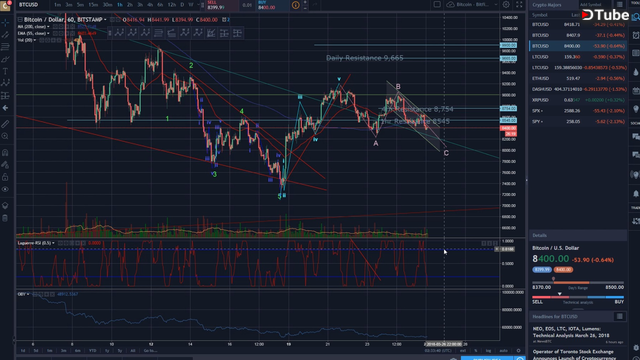The width and height of the screenshot is (640, 360).
Task: Expand the Bitcoin / Dollar BITSTAMP legend dropdown
Action: point(105,20)
